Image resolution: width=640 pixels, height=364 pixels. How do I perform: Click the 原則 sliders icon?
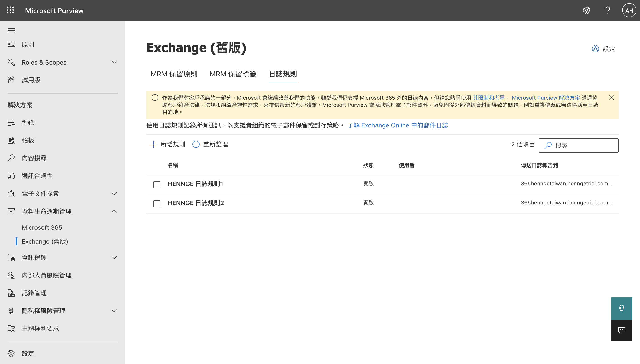click(x=11, y=44)
